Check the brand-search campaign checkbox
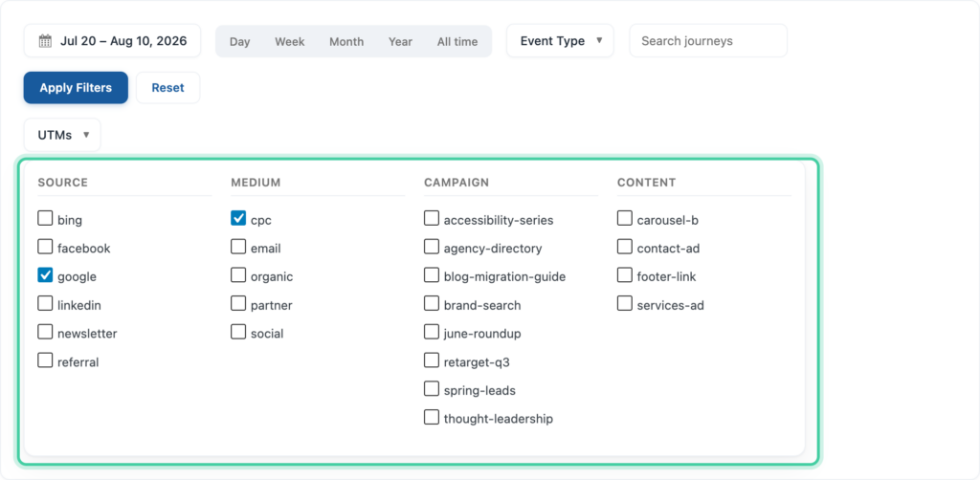Image resolution: width=980 pixels, height=480 pixels. tap(432, 303)
